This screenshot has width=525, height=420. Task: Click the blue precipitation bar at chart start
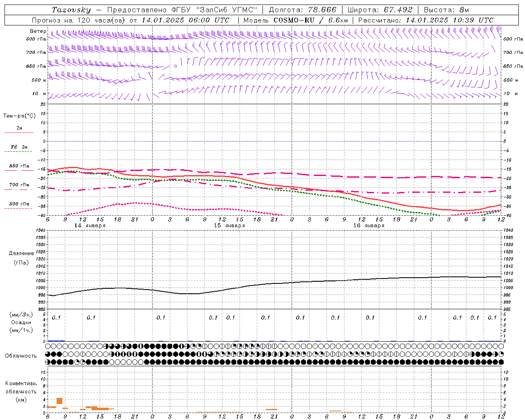point(56,341)
